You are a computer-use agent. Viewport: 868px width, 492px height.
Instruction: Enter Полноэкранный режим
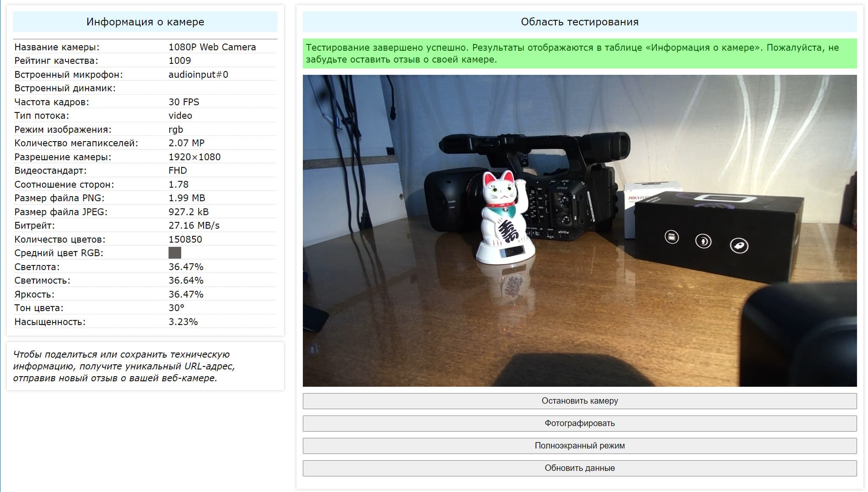(x=580, y=446)
